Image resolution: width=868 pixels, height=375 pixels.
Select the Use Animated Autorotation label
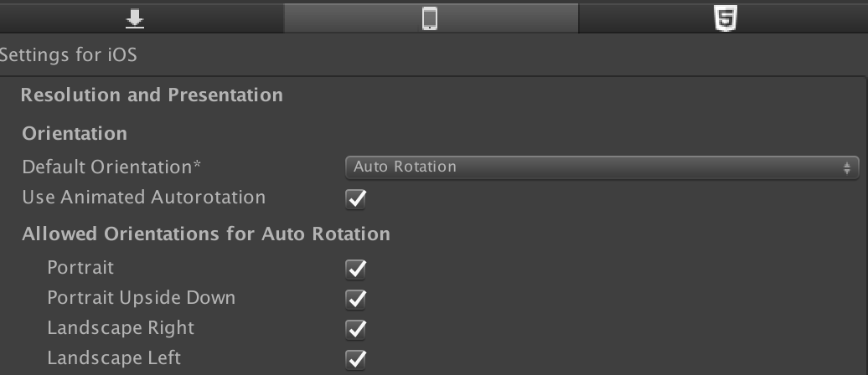pyautogui.click(x=144, y=198)
